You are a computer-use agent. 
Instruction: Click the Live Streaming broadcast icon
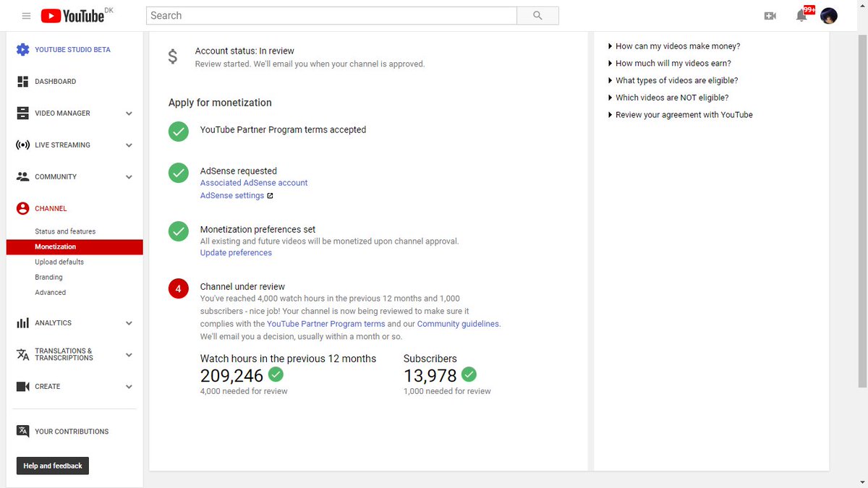tap(22, 145)
